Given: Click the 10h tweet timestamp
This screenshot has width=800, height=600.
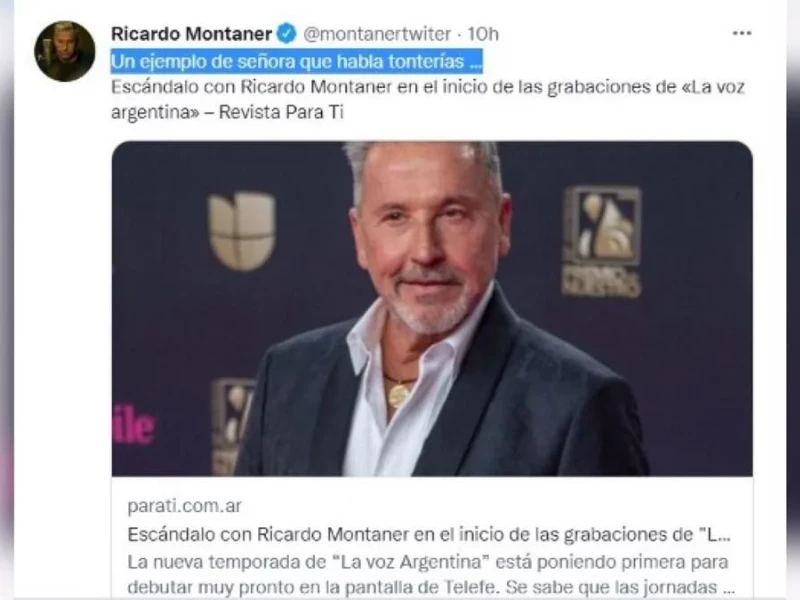Looking at the screenshot, I should pyautogui.click(x=483, y=34).
